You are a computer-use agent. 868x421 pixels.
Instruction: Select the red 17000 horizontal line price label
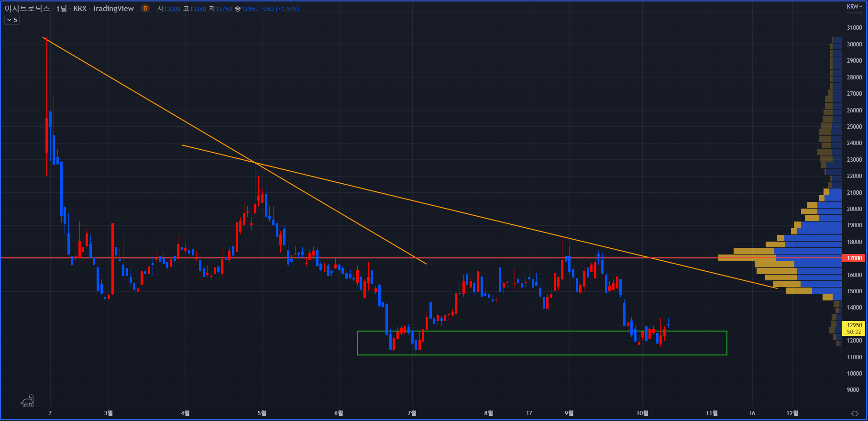854,258
